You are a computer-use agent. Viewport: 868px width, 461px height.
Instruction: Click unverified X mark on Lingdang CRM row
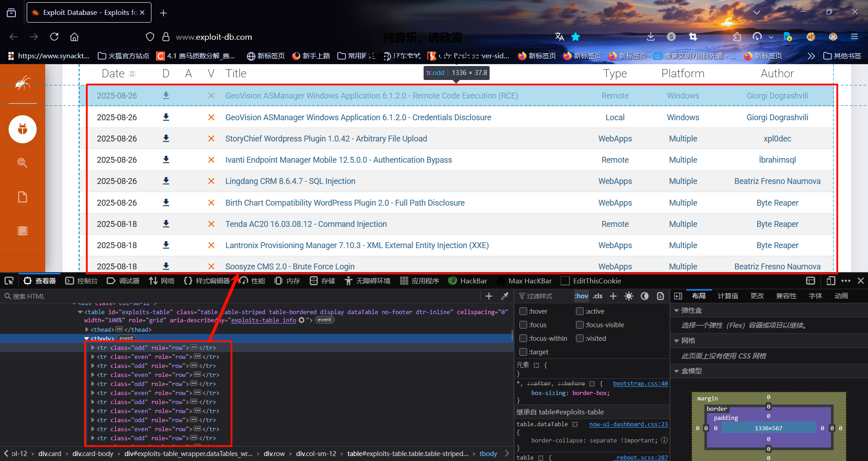point(211,181)
